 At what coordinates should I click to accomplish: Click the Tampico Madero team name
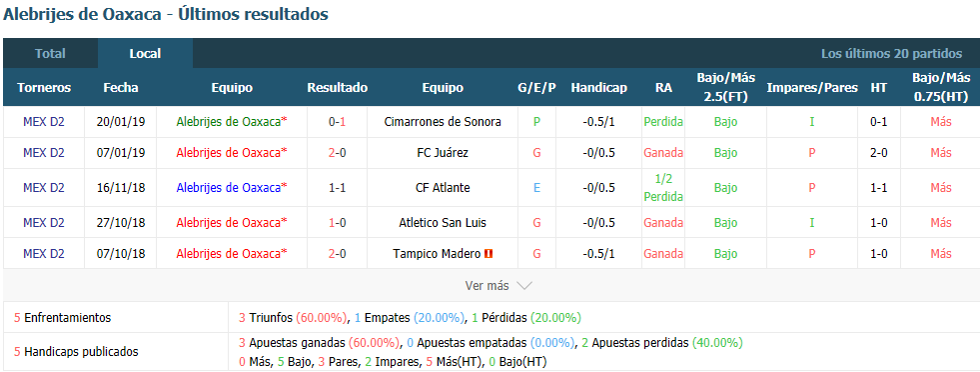(437, 254)
